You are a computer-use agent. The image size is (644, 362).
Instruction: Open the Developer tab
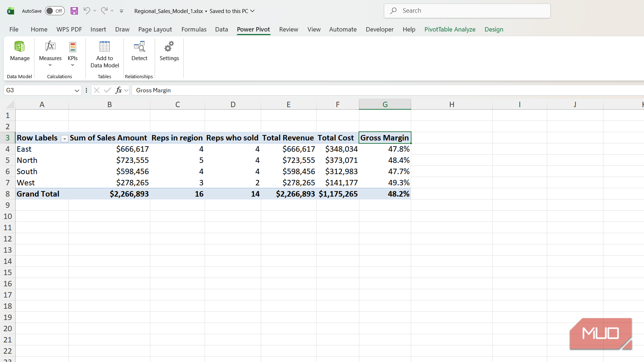[380, 29]
